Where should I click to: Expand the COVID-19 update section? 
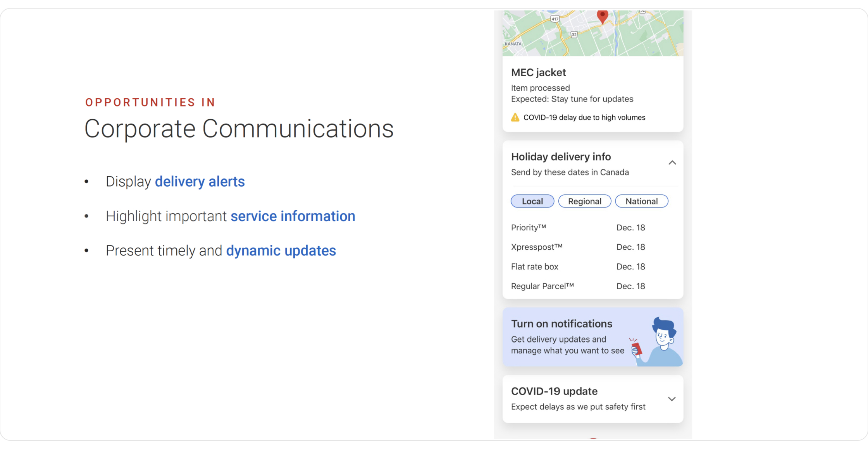pos(672,399)
